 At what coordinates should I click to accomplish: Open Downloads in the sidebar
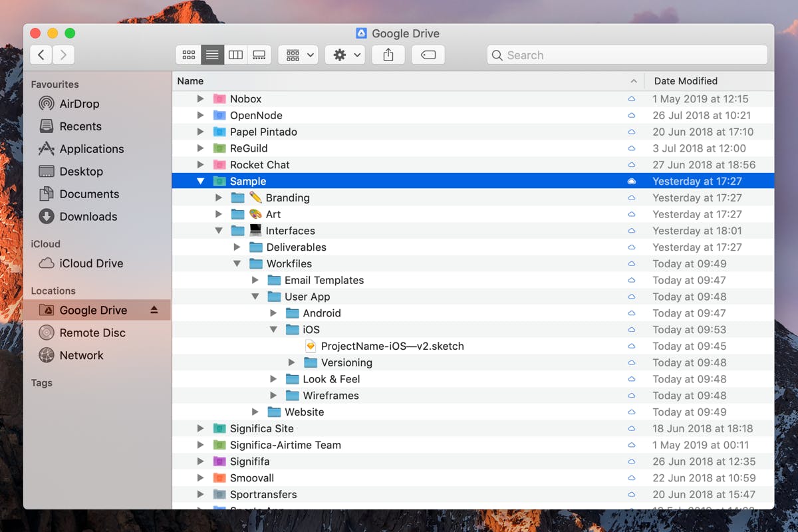click(88, 217)
